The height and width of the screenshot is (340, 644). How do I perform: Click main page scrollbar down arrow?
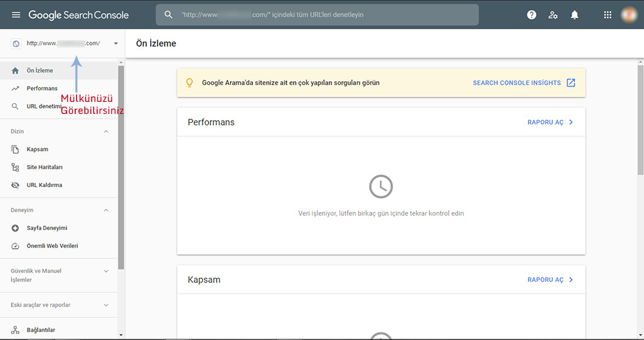click(x=641, y=335)
